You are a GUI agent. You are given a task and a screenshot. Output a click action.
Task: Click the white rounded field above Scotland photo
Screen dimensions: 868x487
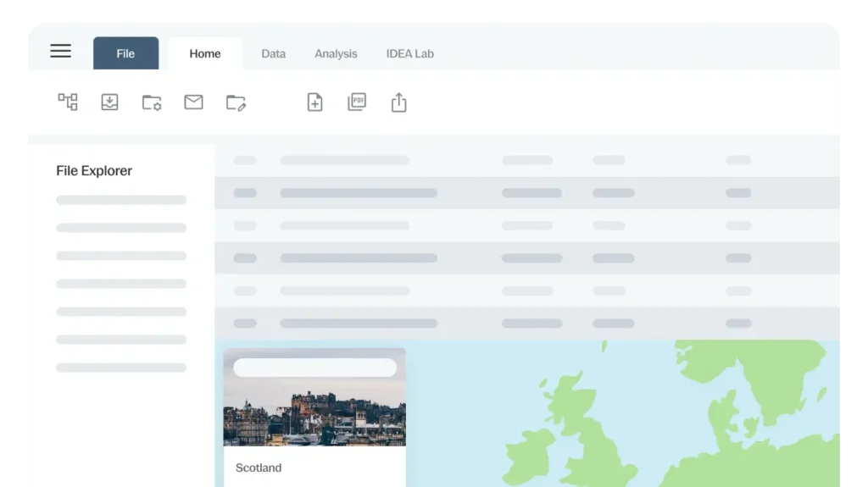click(314, 368)
